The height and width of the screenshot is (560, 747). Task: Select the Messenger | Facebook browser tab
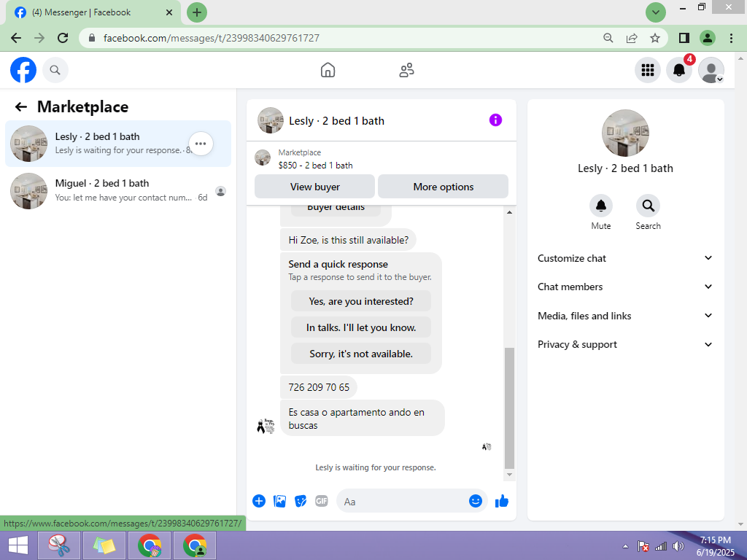[x=93, y=12]
